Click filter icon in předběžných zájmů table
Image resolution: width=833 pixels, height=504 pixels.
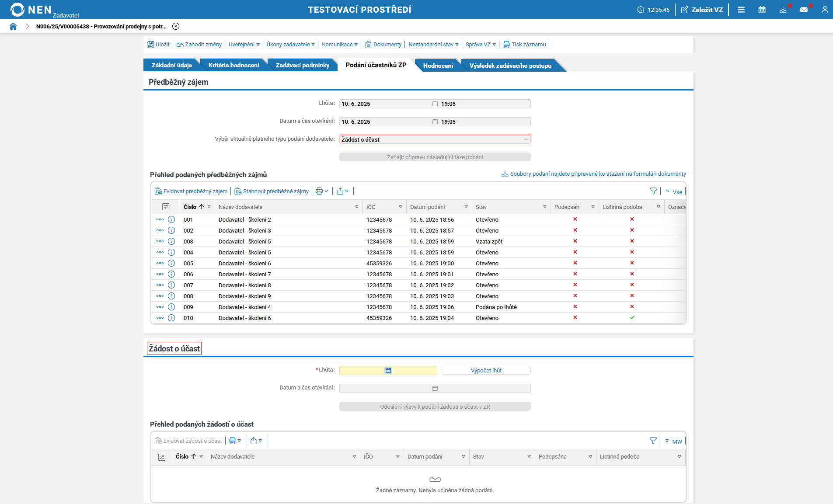pyautogui.click(x=653, y=191)
